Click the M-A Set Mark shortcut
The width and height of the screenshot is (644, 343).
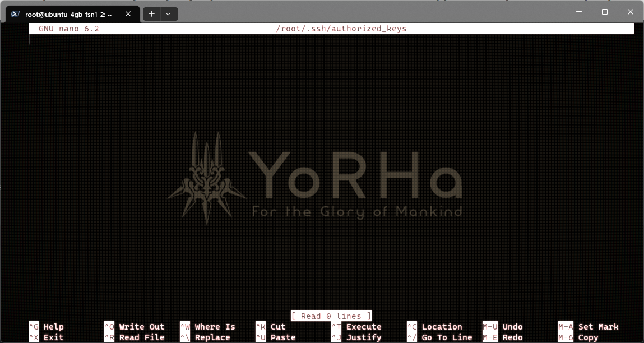click(589, 327)
